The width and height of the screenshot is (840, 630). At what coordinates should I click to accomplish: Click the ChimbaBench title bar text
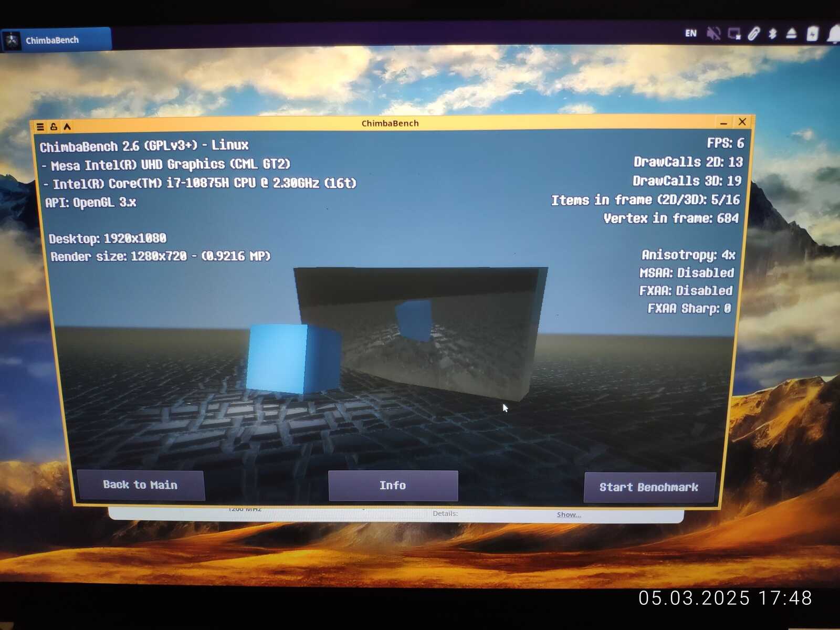390,123
